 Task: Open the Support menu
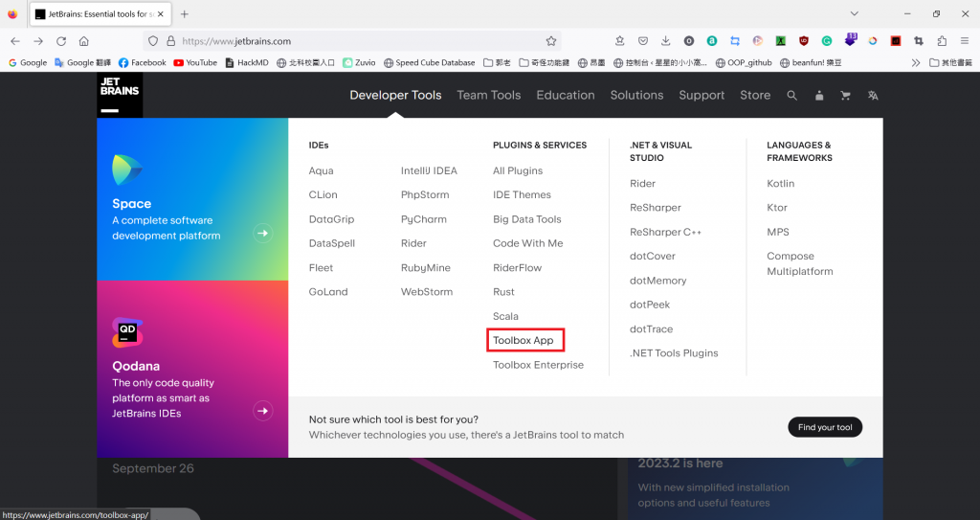tap(702, 95)
